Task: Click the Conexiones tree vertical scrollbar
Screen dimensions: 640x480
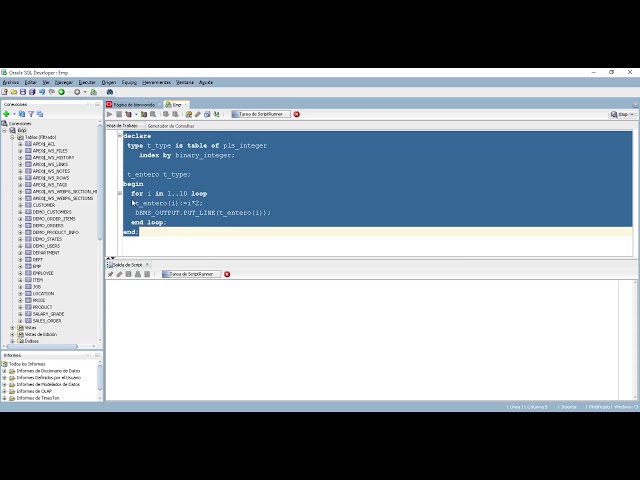Action: tap(100, 182)
